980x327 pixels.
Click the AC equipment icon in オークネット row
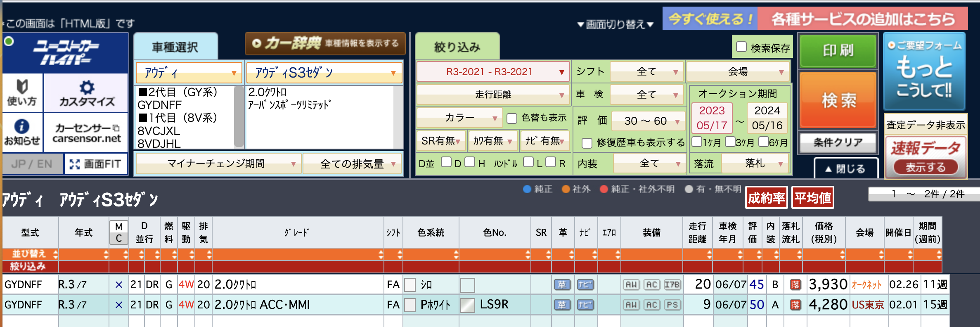[651, 284]
